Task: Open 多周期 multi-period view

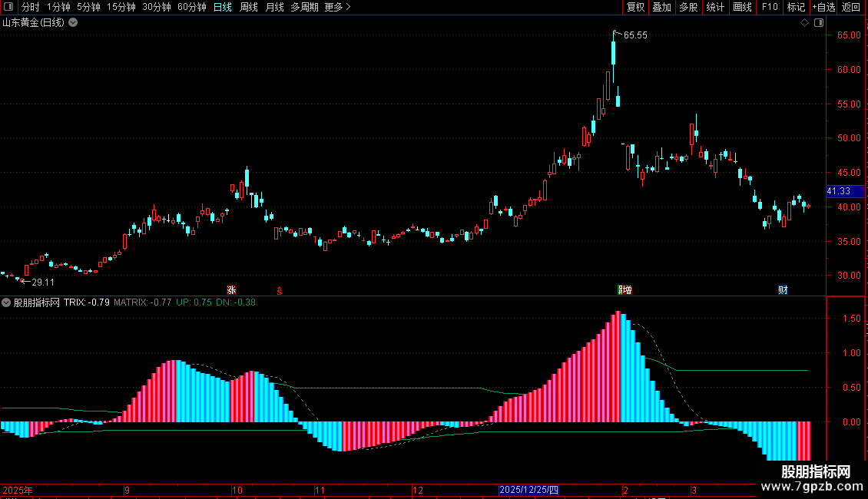Action: click(x=304, y=7)
